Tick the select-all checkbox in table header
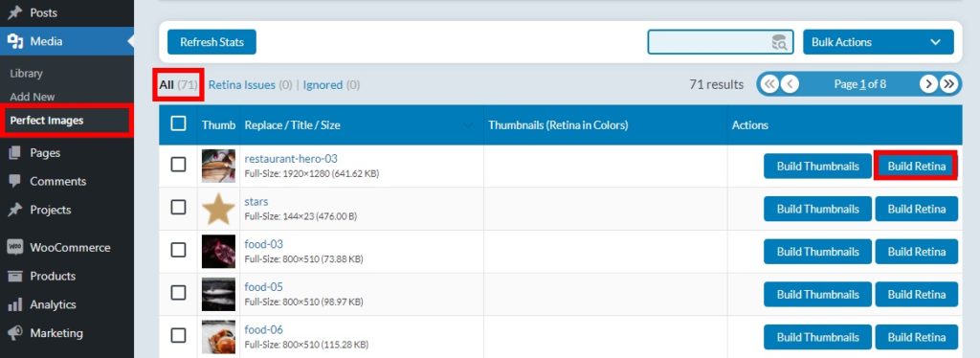980x358 pixels. pyautogui.click(x=178, y=123)
